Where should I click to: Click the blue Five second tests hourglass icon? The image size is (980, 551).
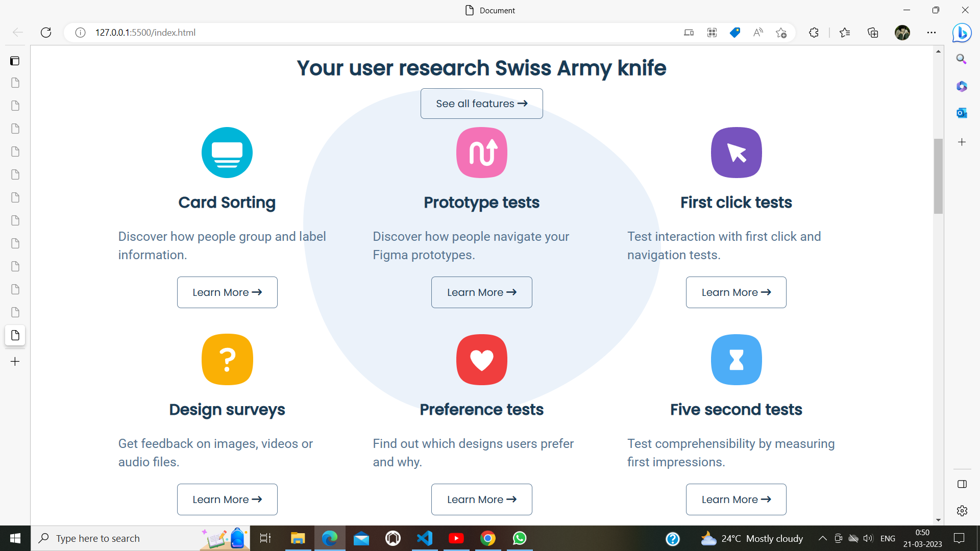click(x=736, y=360)
